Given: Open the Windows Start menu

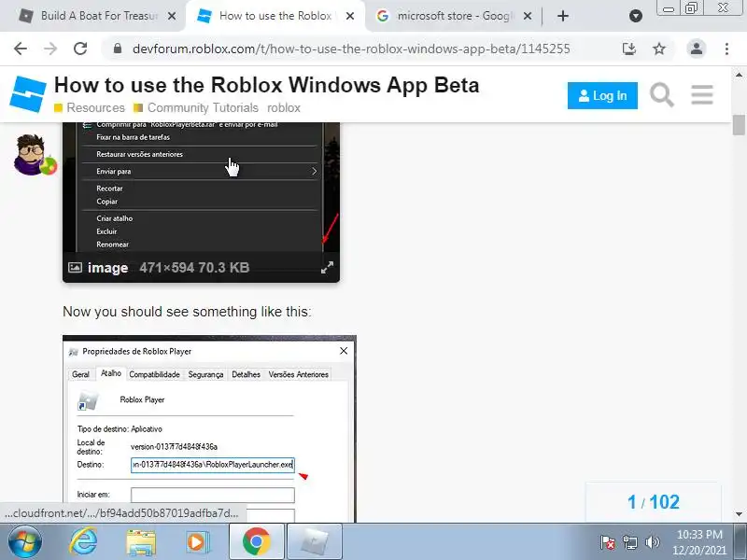Looking at the screenshot, I should pyautogui.click(x=24, y=542).
